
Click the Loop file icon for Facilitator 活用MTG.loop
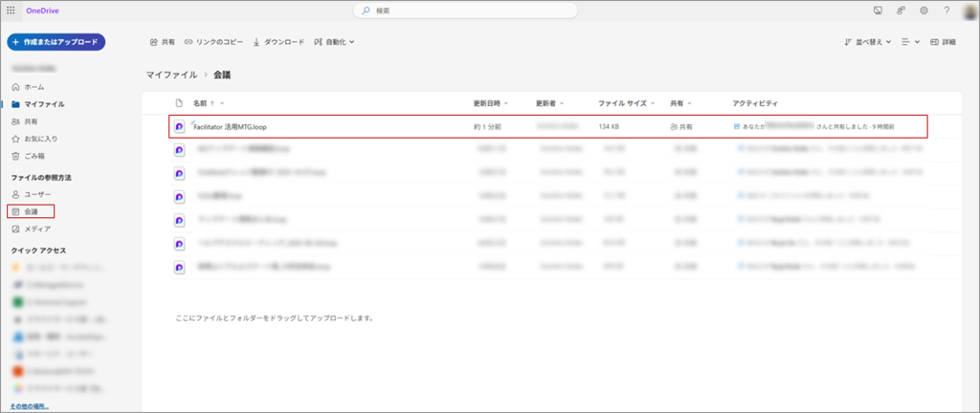pos(179,126)
